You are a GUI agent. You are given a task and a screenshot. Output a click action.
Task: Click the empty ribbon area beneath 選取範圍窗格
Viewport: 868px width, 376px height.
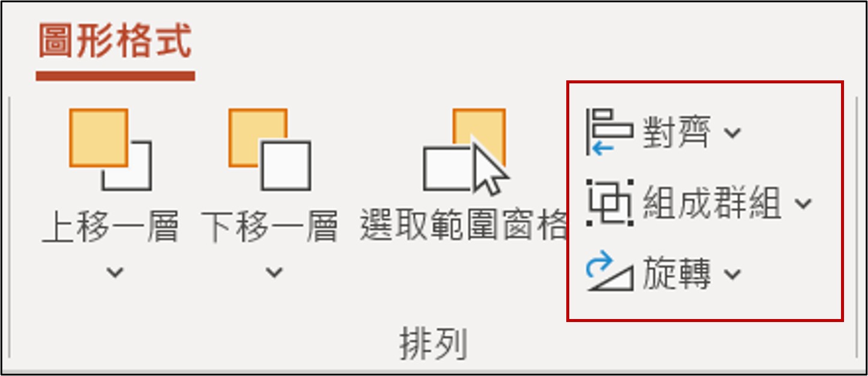464,282
